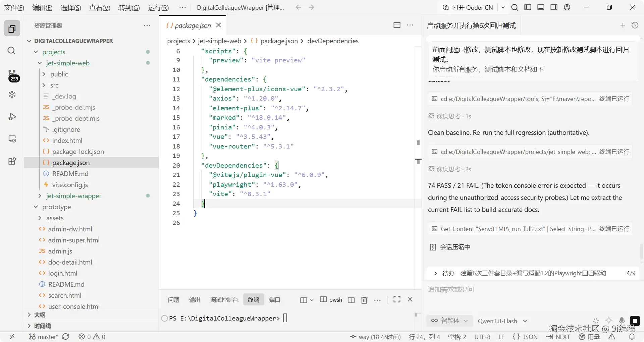The width and height of the screenshot is (644, 342).
Task: Expand the 大纲 outline section
Action: tap(30, 315)
